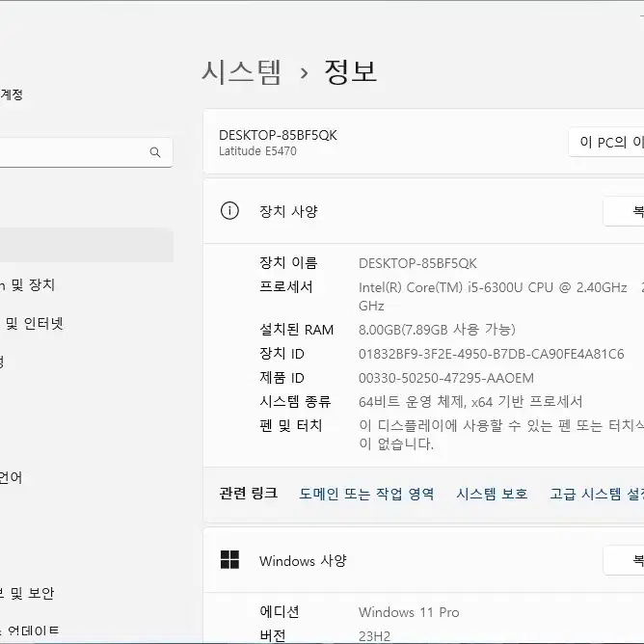644x644 pixels.
Task: Click the 프로세서 label
Action: (286, 286)
